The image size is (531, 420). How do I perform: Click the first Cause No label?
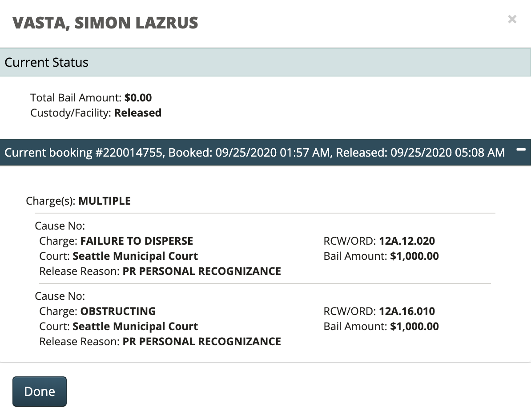coord(60,226)
